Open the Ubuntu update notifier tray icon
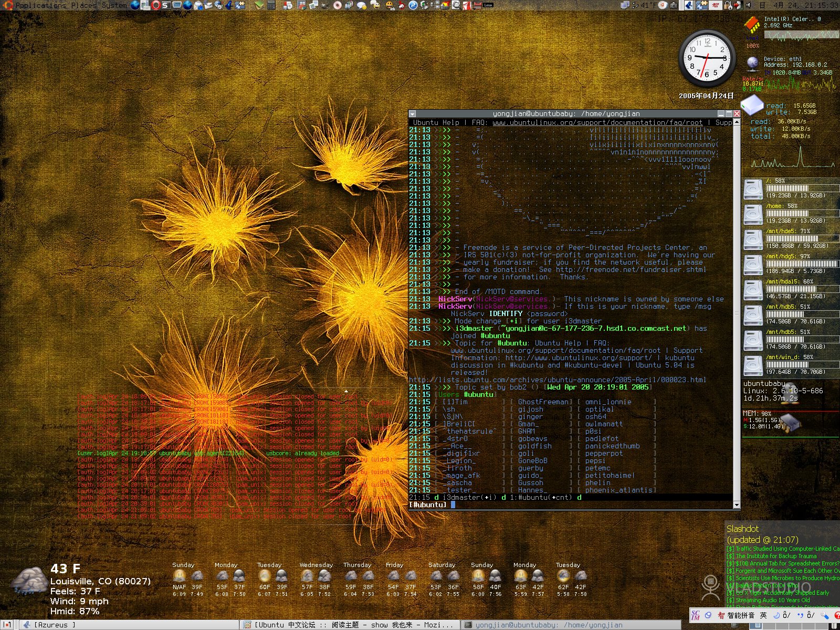 point(662,5)
